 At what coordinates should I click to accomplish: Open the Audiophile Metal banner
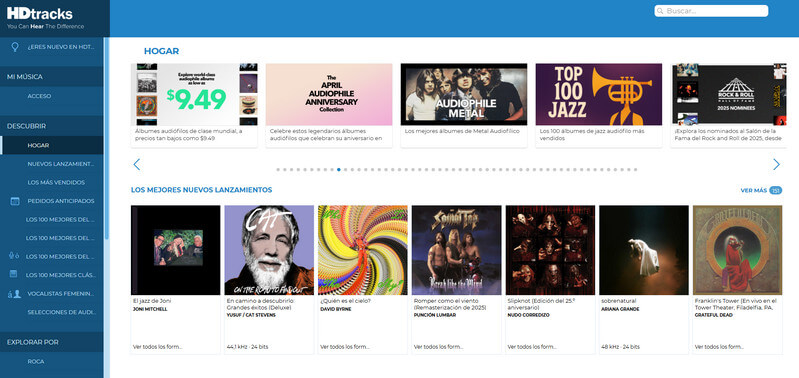(x=464, y=94)
